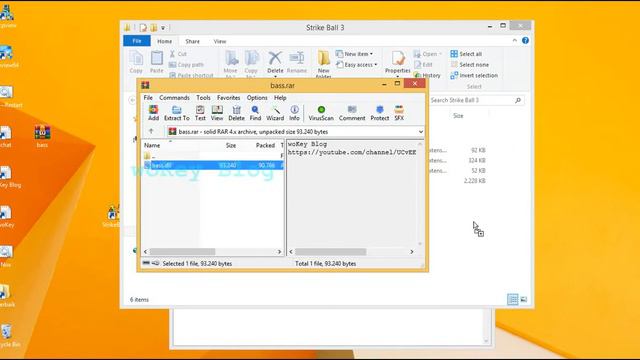
Task: Open the Tools menu in WinRAR
Action: click(x=203, y=98)
